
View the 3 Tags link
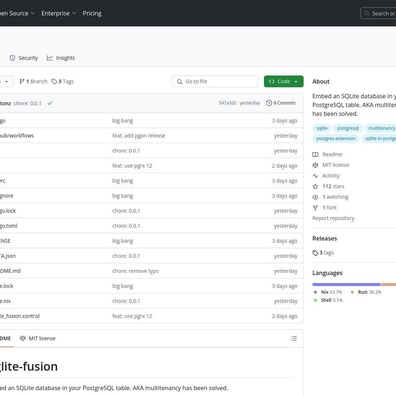pos(63,81)
